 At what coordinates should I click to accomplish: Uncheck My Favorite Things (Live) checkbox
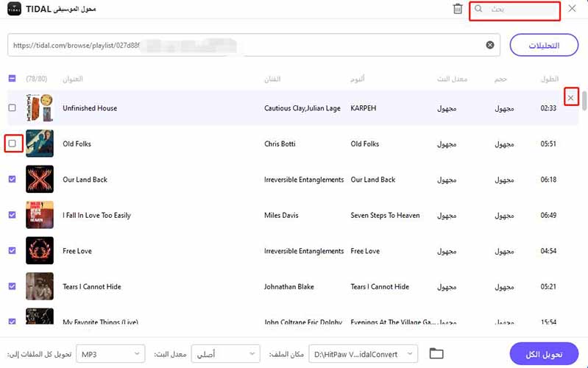tap(12, 321)
